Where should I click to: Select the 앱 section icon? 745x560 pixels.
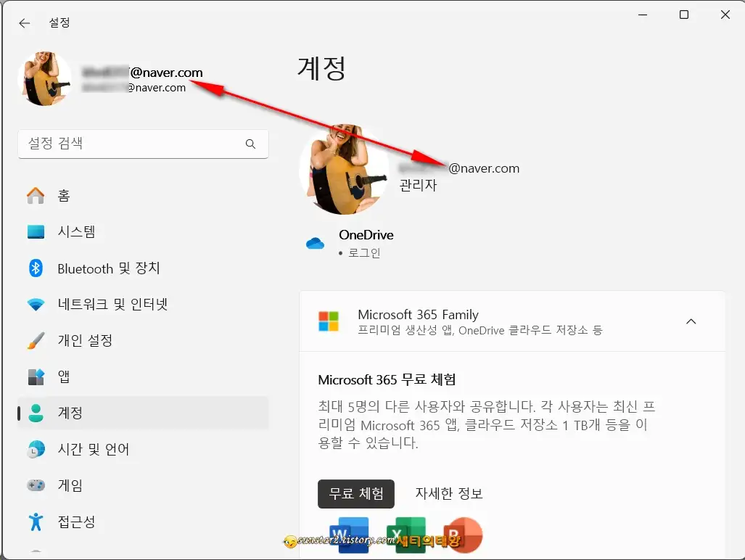click(36, 376)
